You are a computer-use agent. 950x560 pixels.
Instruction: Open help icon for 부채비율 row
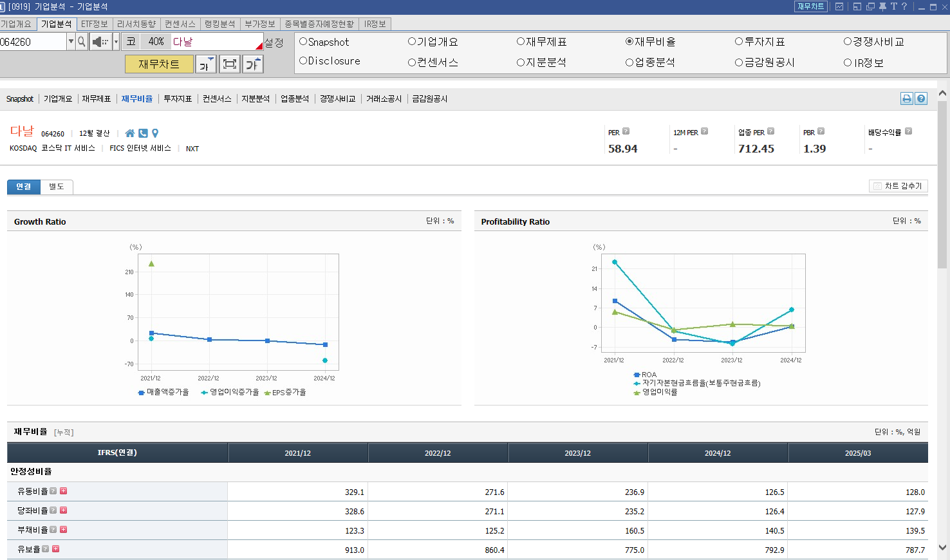(53, 530)
